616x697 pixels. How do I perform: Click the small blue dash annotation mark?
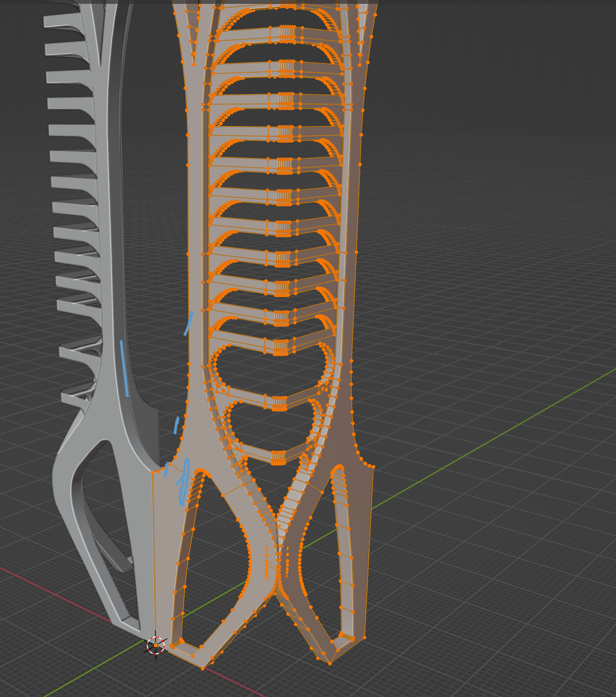point(176,426)
